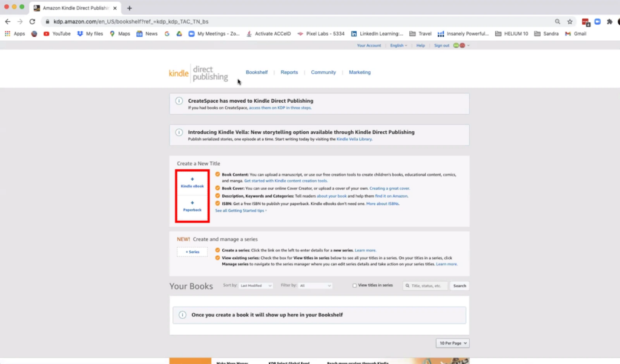Click the Search button in Your Books
620x364 pixels.
(460, 286)
